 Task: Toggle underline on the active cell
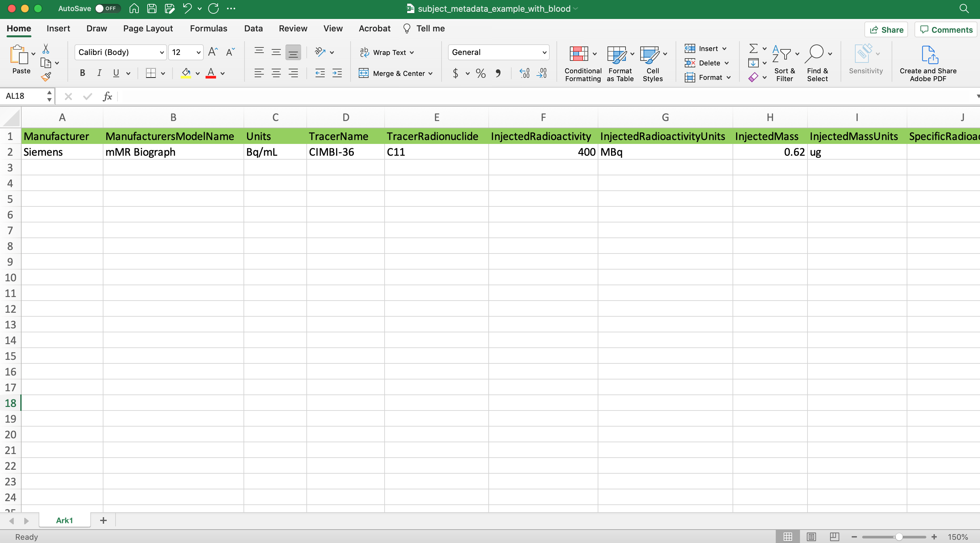pos(116,73)
